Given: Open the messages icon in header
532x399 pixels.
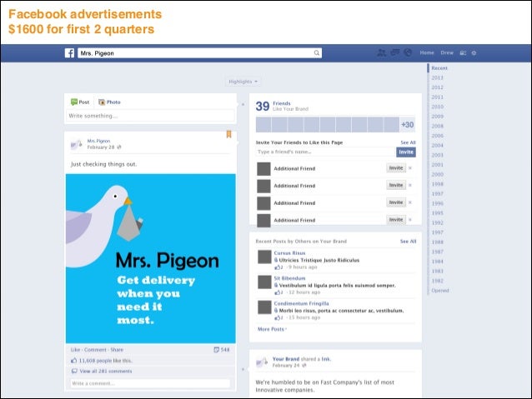Looking at the screenshot, I should [395, 52].
